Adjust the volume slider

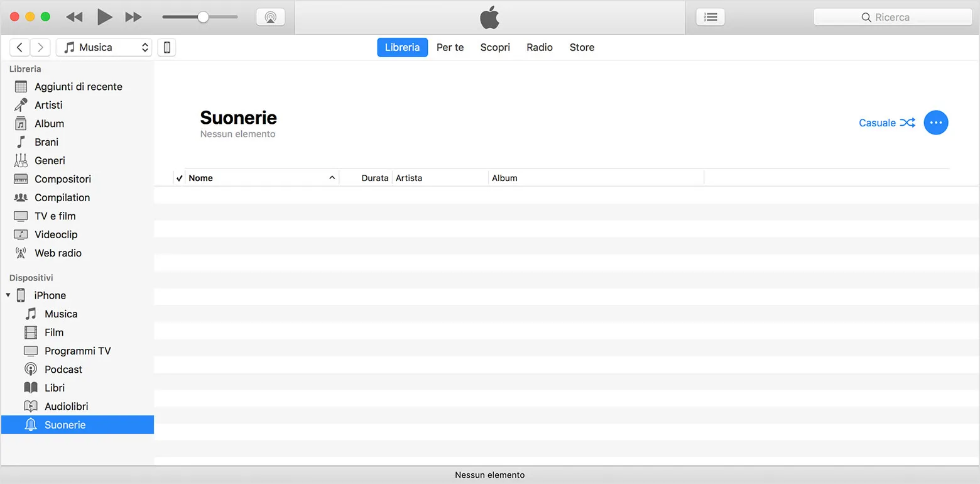[x=201, y=16]
